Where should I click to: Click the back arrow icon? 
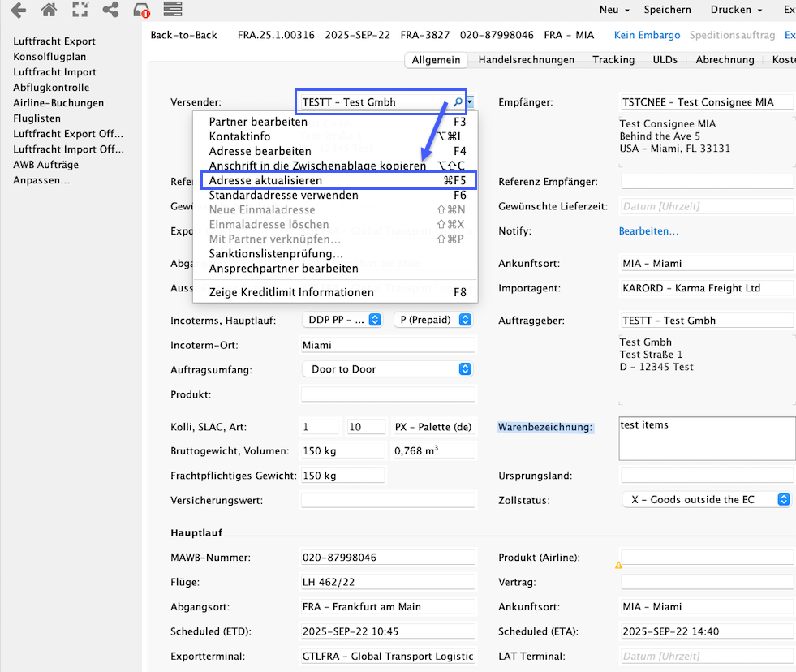click(18, 11)
